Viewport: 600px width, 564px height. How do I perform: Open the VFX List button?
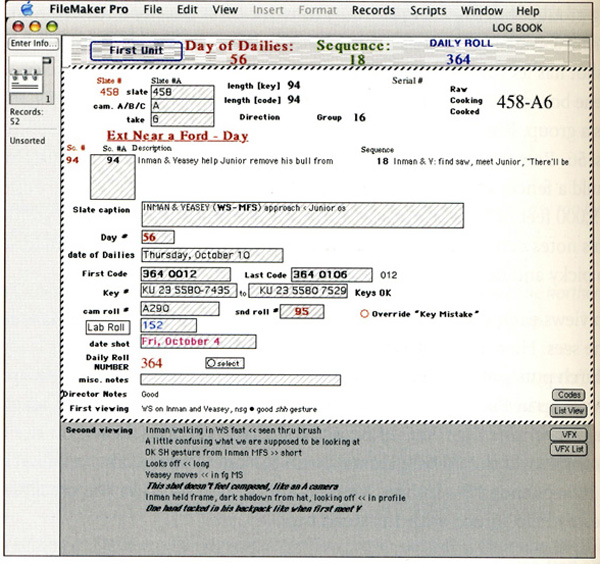pos(567,450)
